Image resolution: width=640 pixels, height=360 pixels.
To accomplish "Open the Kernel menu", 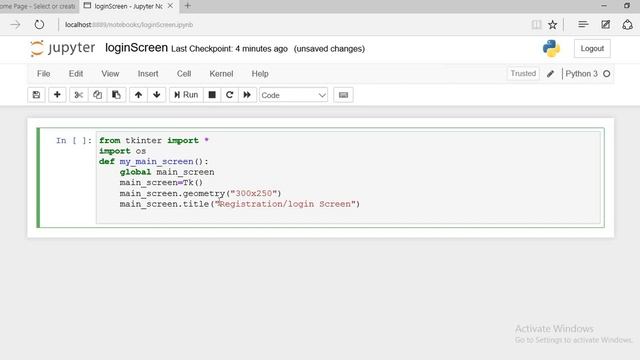I will click(221, 74).
